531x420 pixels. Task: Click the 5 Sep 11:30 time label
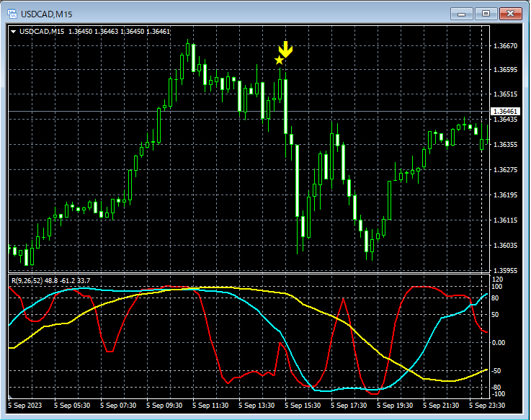coord(210,406)
